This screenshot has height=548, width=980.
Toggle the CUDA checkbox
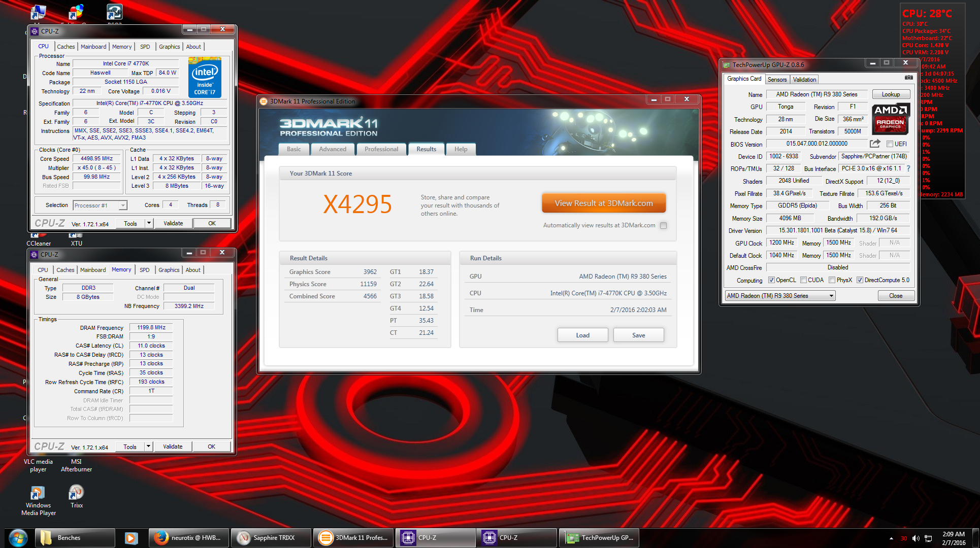click(x=803, y=280)
